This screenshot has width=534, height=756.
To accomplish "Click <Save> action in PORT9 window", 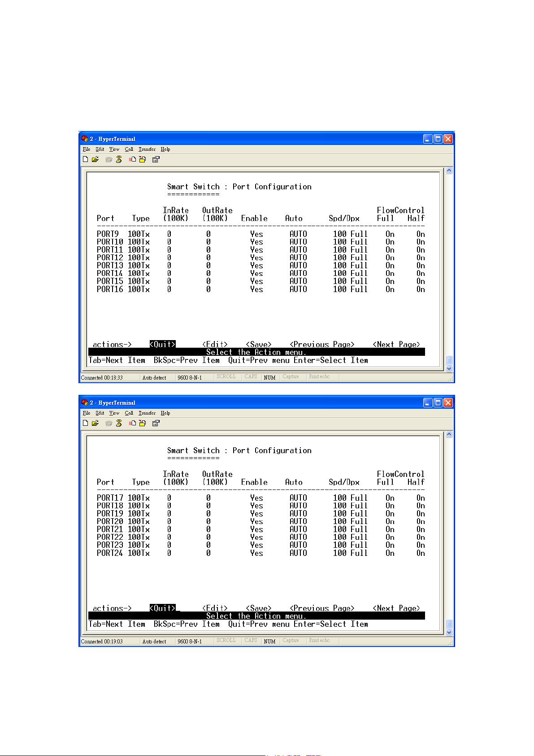I will (259, 344).
